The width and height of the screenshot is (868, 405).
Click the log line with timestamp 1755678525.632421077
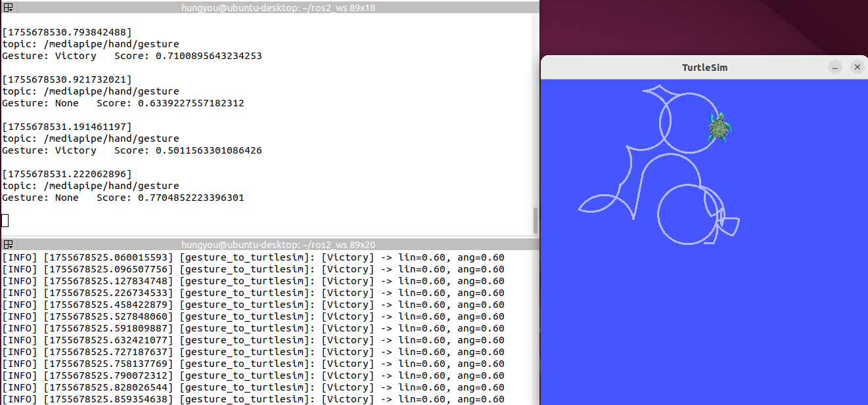pos(254,340)
